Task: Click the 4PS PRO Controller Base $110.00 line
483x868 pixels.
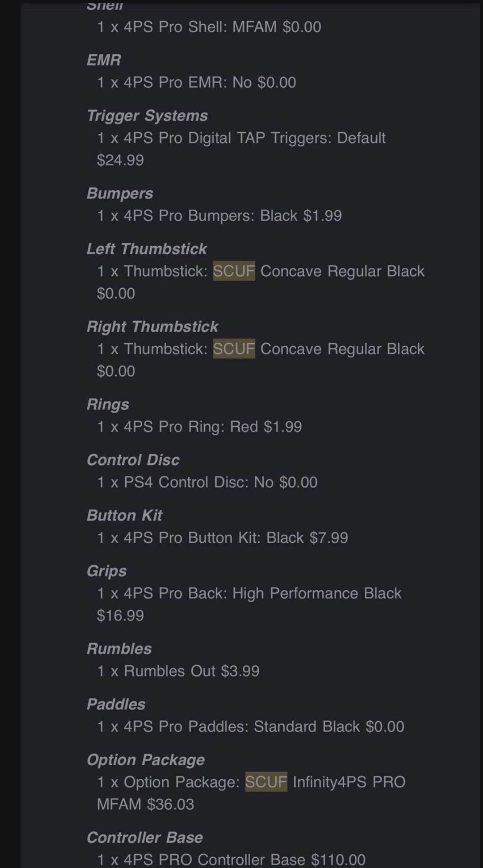Action: [231, 859]
